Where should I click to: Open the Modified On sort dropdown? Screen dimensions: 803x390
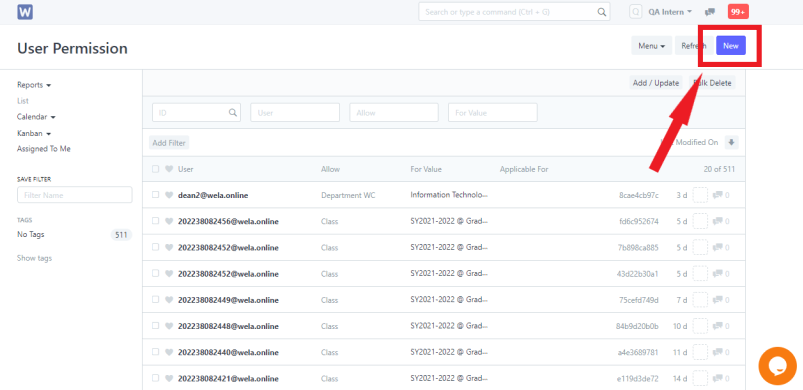(691, 142)
